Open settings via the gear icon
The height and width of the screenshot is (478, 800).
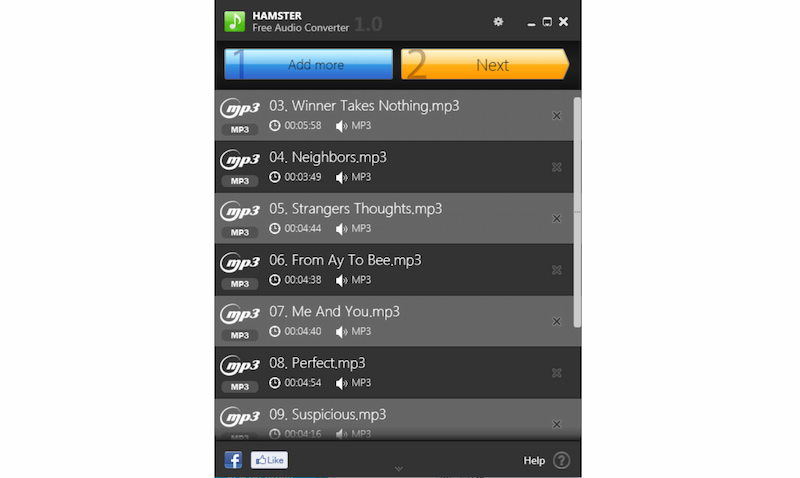click(498, 21)
